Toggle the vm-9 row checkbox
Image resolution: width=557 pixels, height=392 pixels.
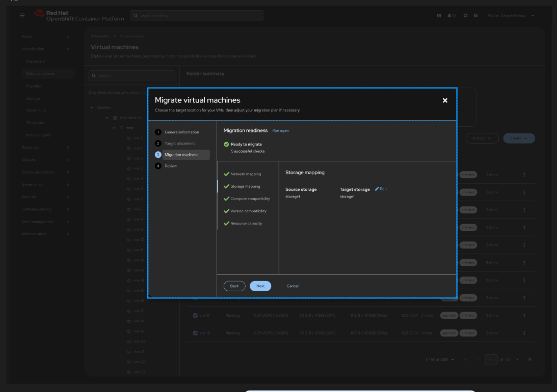[x=195, y=316]
